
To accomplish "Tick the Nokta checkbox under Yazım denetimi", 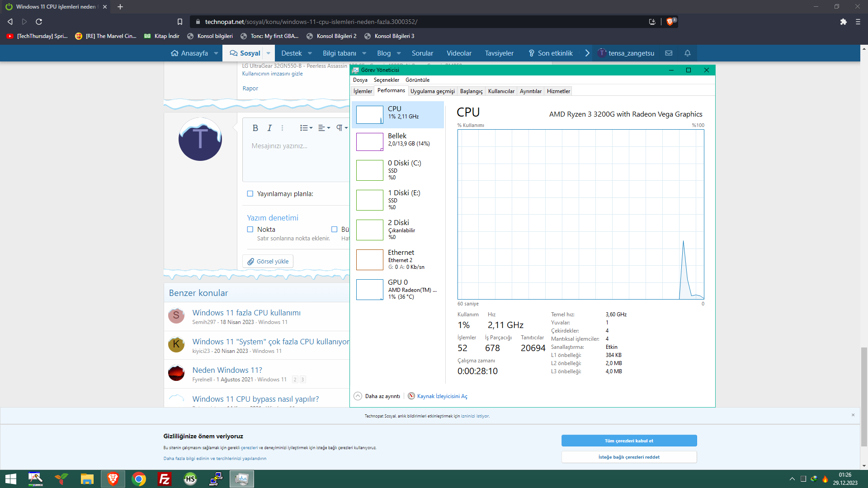I will (x=250, y=230).
